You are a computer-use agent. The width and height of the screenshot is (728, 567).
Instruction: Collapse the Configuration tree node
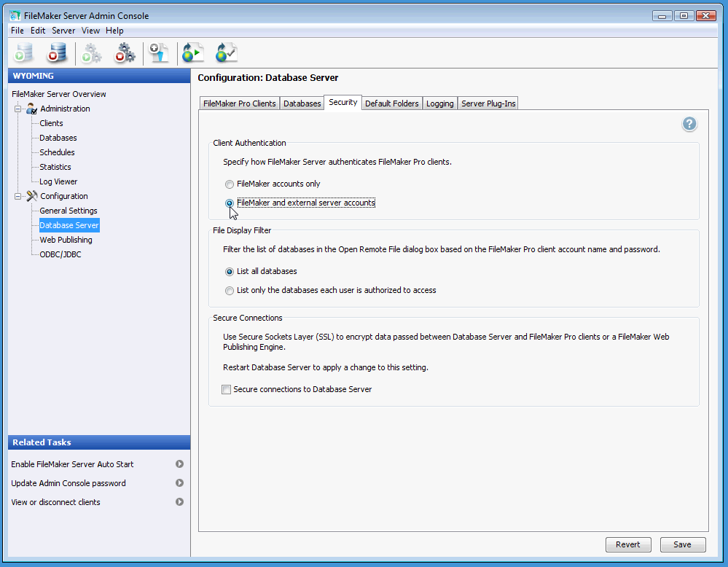[17, 196]
